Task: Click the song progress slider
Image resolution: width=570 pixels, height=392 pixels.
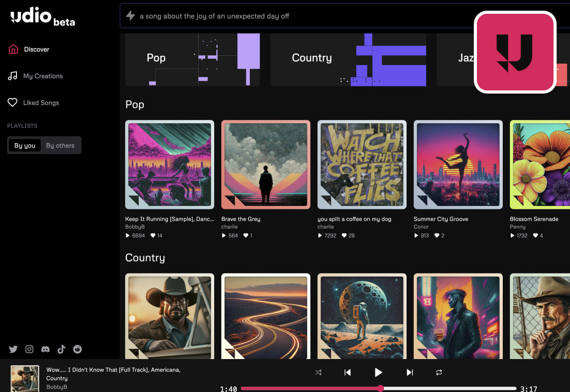Action: click(x=379, y=388)
